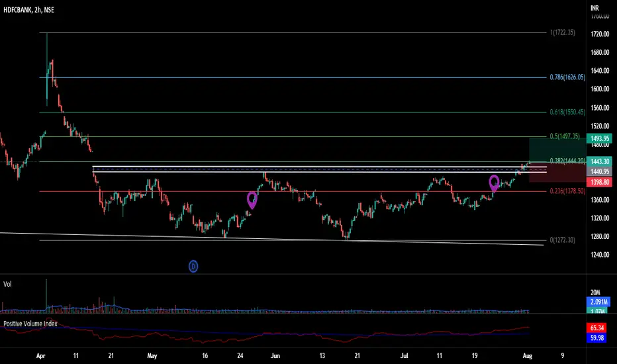This screenshot has height=364, width=617.
Task: Click the Jul label on time axis
Action: [404, 356]
